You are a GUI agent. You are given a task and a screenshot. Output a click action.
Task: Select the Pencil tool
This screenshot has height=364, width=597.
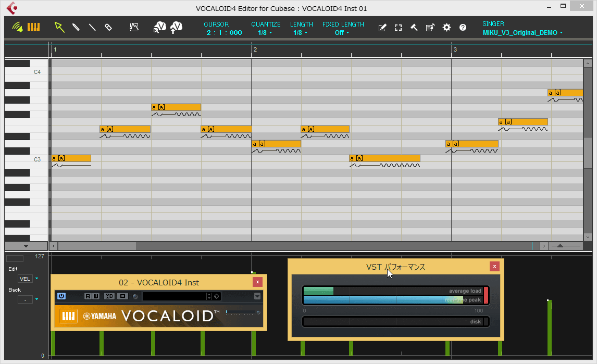coord(76,28)
